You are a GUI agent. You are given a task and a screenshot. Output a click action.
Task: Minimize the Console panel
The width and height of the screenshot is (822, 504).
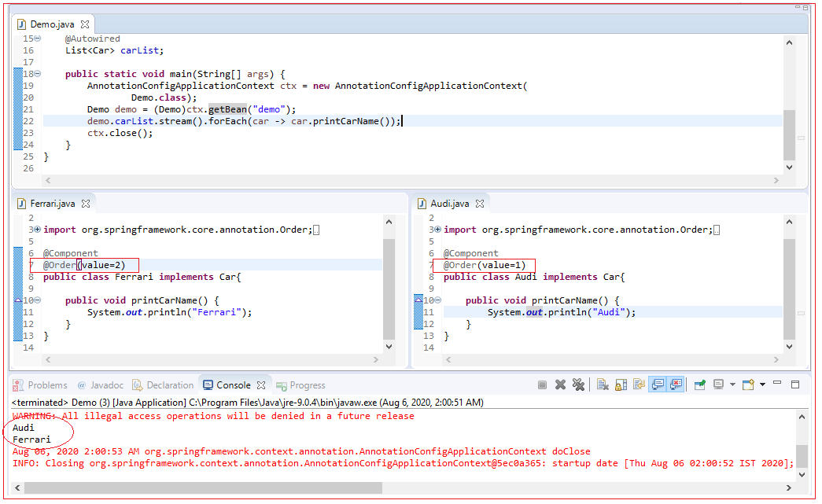pyautogui.click(x=777, y=384)
